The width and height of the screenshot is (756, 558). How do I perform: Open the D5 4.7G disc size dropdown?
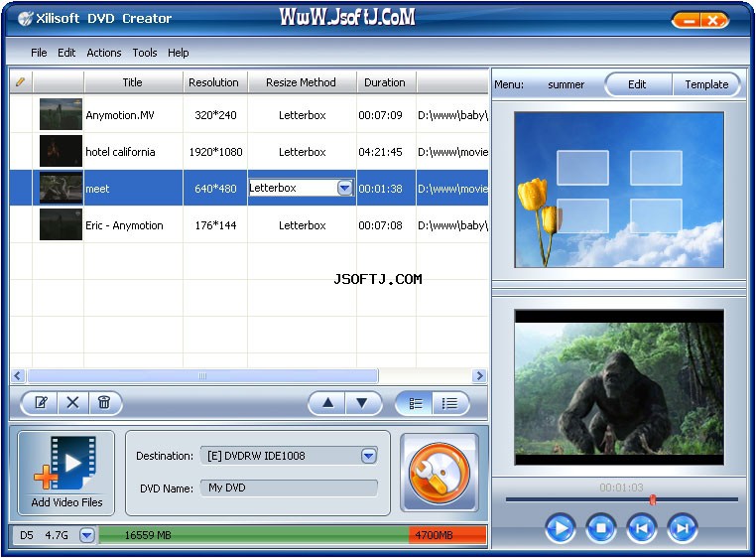tap(86, 535)
